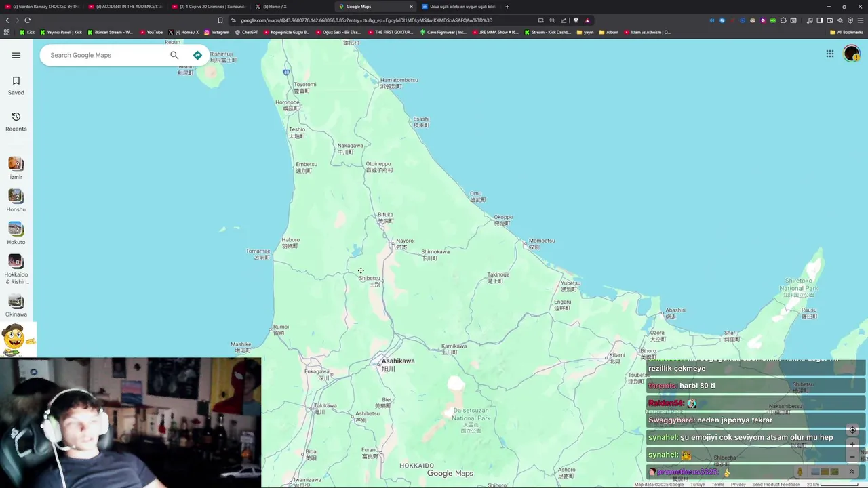This screenshot has height=488, width=868.
Task: Expand the yayın bookmarks folder
Action: [x=585, y=32]
